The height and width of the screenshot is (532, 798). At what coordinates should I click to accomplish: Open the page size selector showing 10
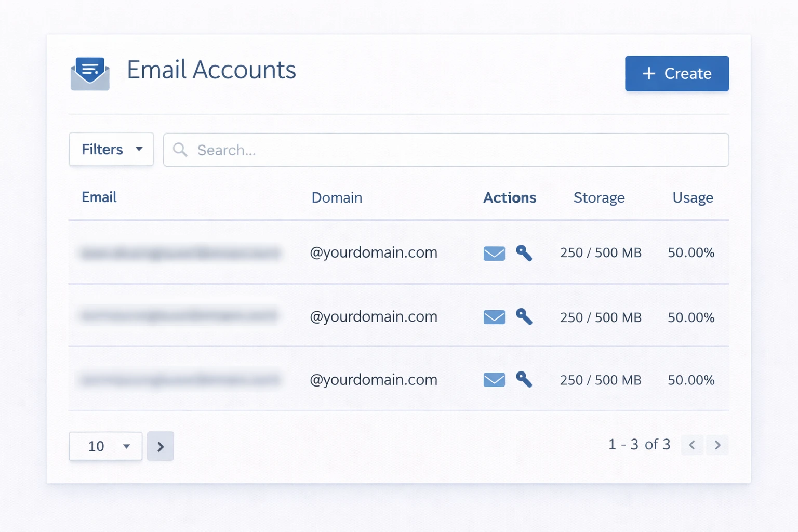pos(105,446)
